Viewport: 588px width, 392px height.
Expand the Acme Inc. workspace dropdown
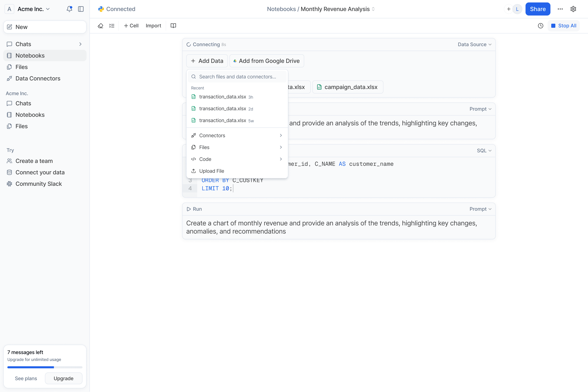point(33,9)
